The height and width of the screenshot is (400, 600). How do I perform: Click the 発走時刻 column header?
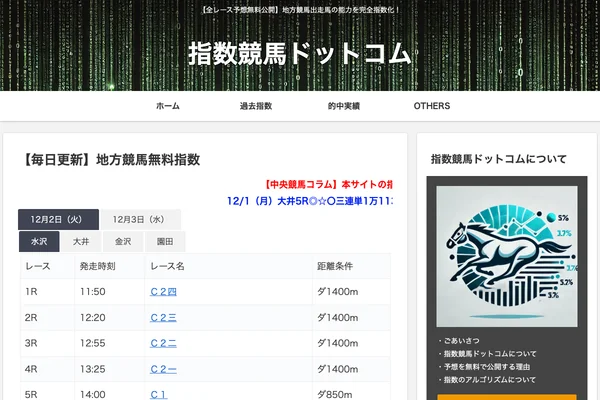(x=109, y=266)
